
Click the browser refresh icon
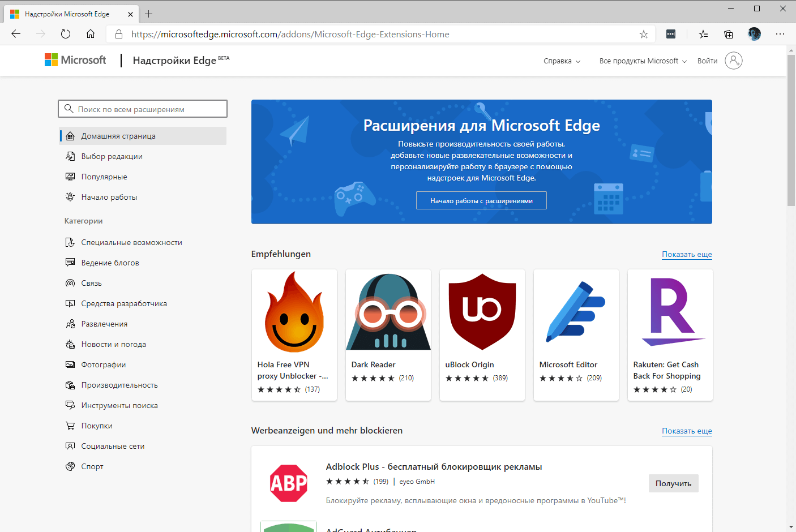[x=66, y=34]
